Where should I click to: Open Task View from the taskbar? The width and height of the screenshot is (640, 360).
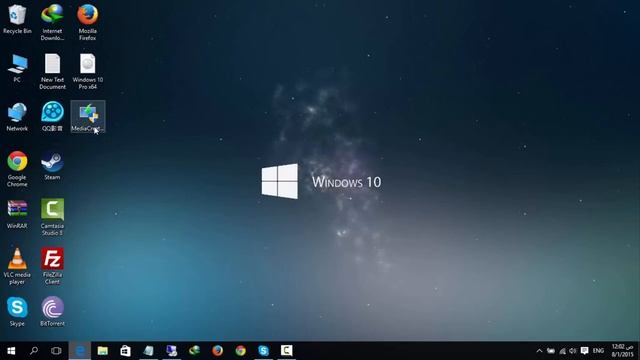coord(56,351)
